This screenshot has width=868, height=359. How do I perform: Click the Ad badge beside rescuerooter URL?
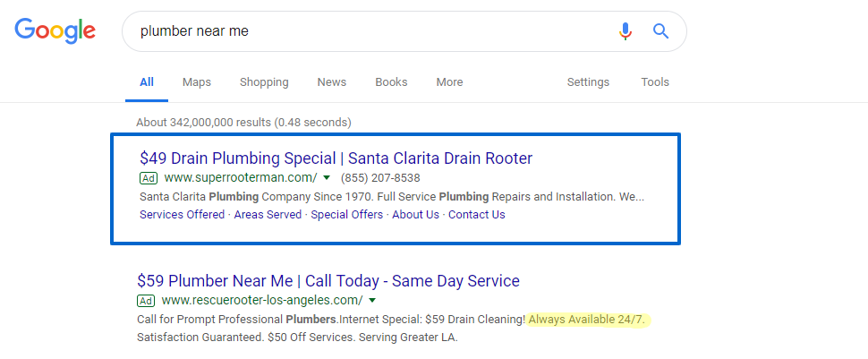[x=146, y=300]
